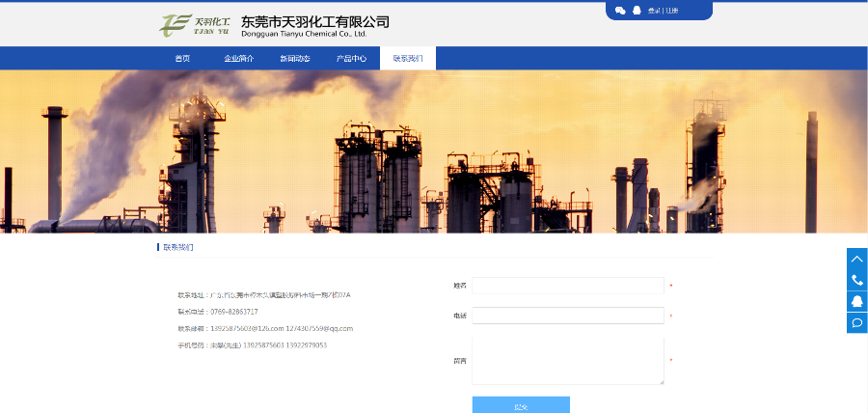868x413 pixels.
Task: Open the 登录 login link
Action: [654, 11]
